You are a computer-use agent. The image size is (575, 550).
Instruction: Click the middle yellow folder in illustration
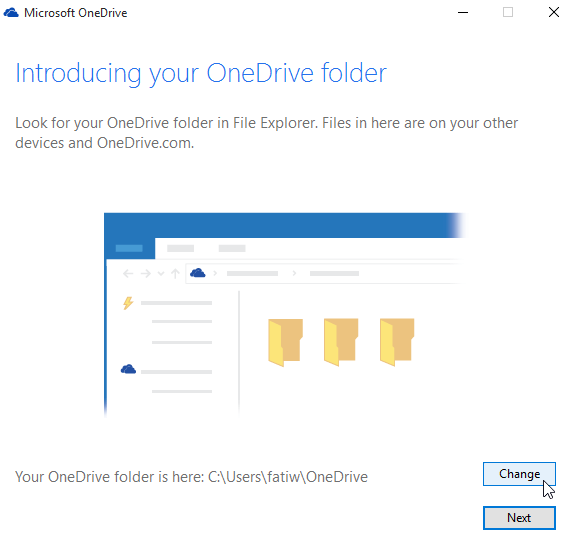click(x=341, y=342)
